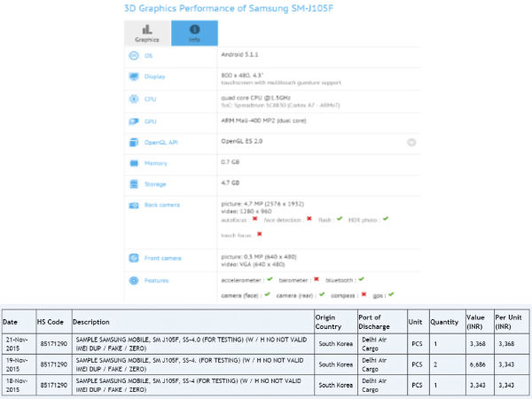Click the green check beside gps
The image size is (532, 399).
(391, 294)
